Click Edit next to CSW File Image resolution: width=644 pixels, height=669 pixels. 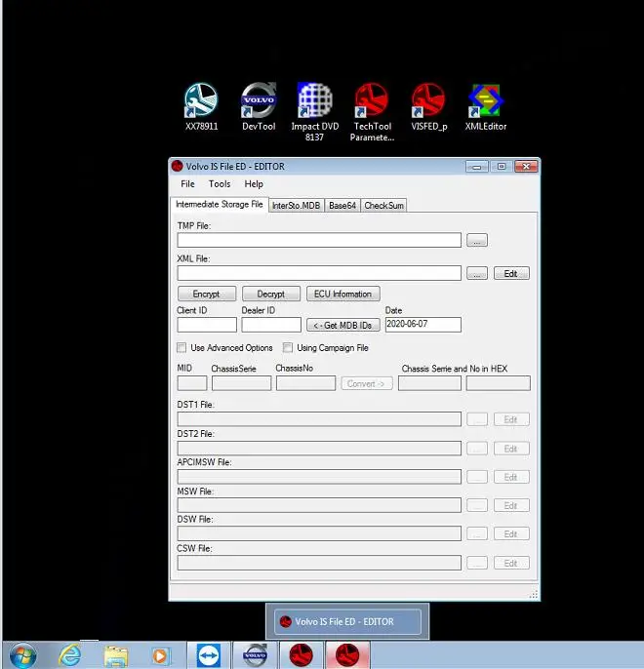point(511,563)
